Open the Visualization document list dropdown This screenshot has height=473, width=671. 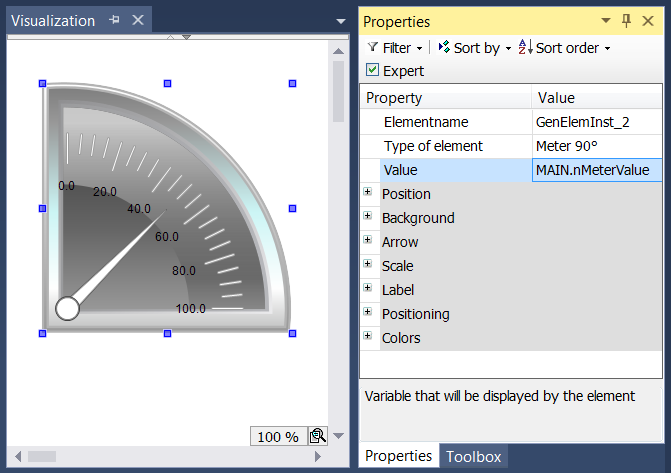341,21
